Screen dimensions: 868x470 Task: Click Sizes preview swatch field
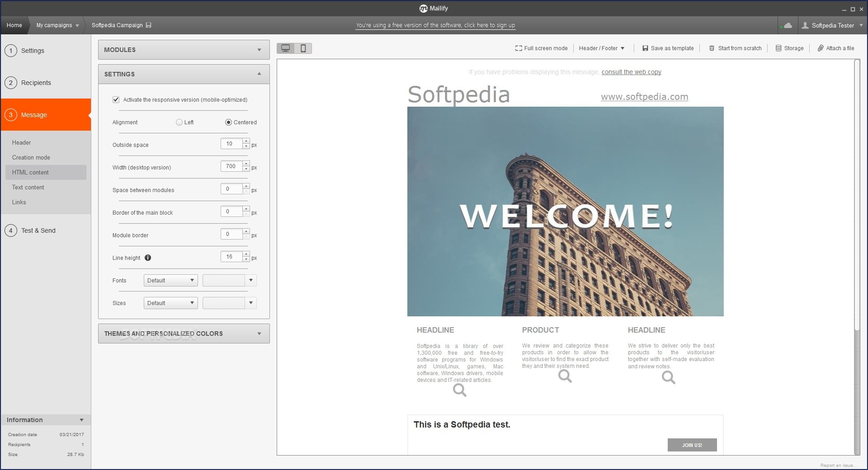point(224,303)
